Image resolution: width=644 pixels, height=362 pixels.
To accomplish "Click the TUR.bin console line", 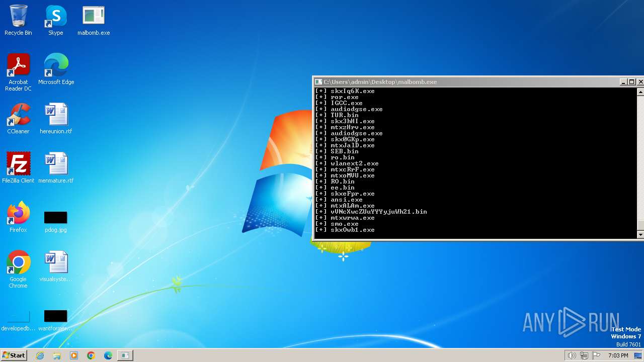I will point(337,115).
